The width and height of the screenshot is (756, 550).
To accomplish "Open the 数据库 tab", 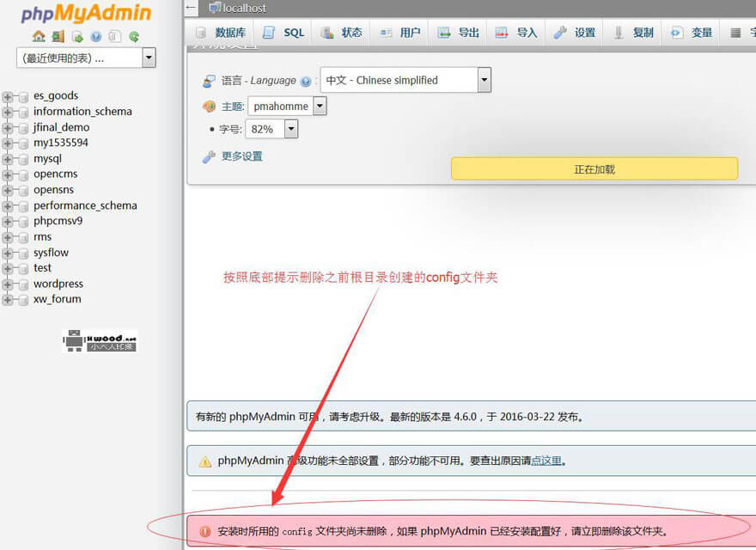I will (x=221, y=33).
